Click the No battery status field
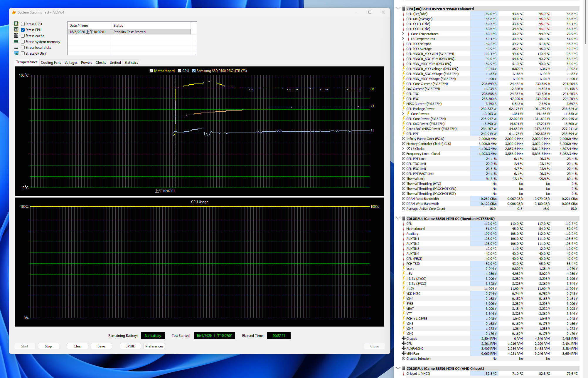The image size is (588, 378). pos(153,336)
